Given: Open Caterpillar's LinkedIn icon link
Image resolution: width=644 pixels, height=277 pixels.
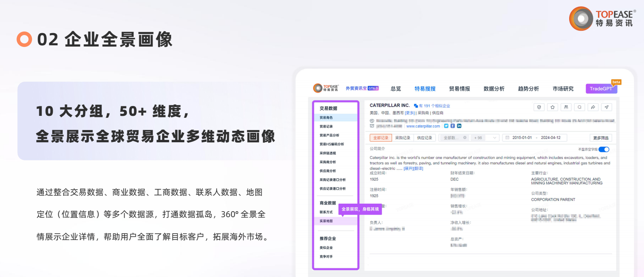Looking at the screenshot, I should click(459, 126).
